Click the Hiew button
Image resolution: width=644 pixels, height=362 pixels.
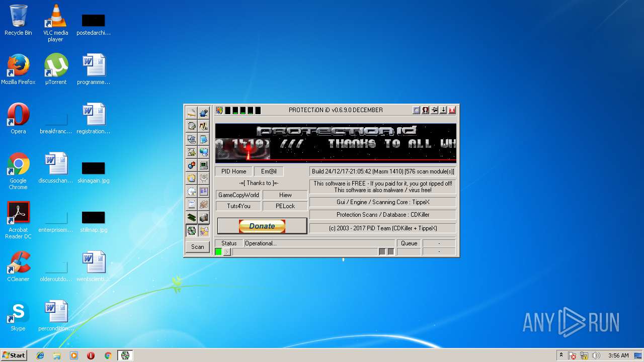click(285, 195)
